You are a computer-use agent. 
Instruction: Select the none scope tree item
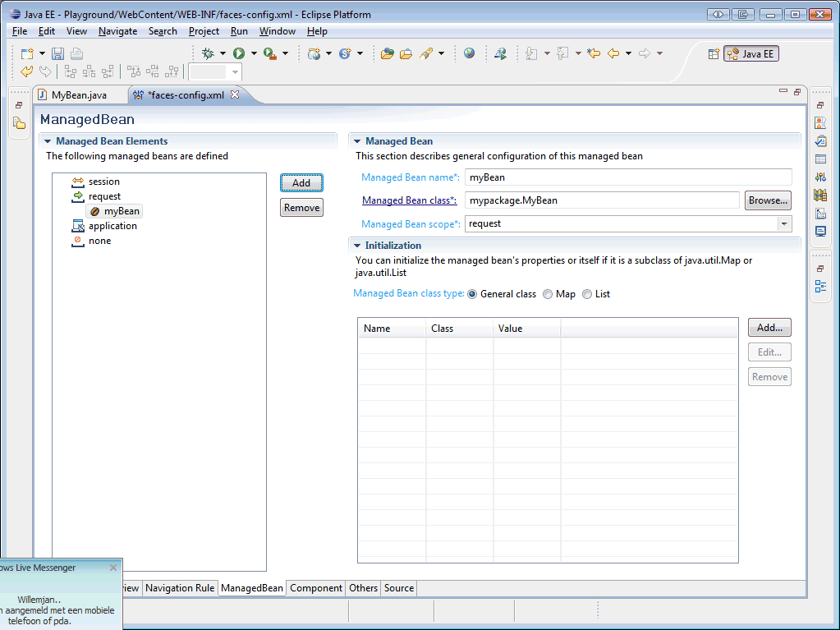coord(92,241)
